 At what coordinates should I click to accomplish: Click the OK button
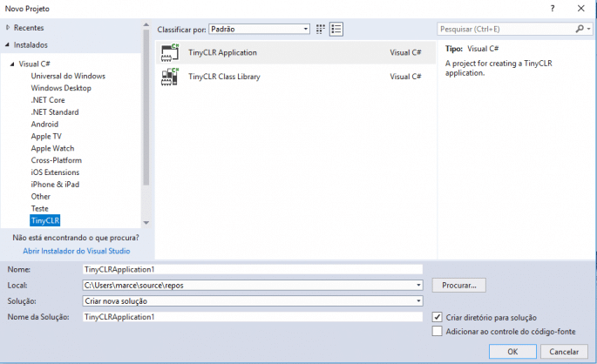click(512, 352)
